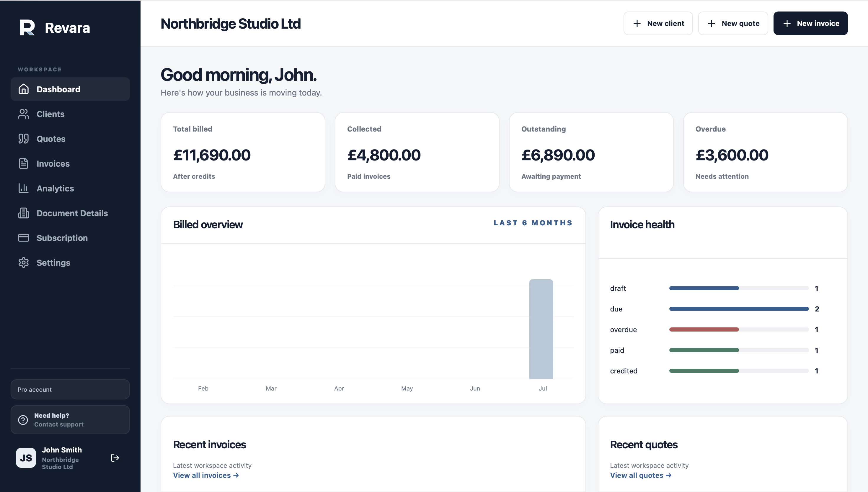This screenshot has width=868, height=492.
Task: Open the Dashboard home icon
Action: [23, 89]
